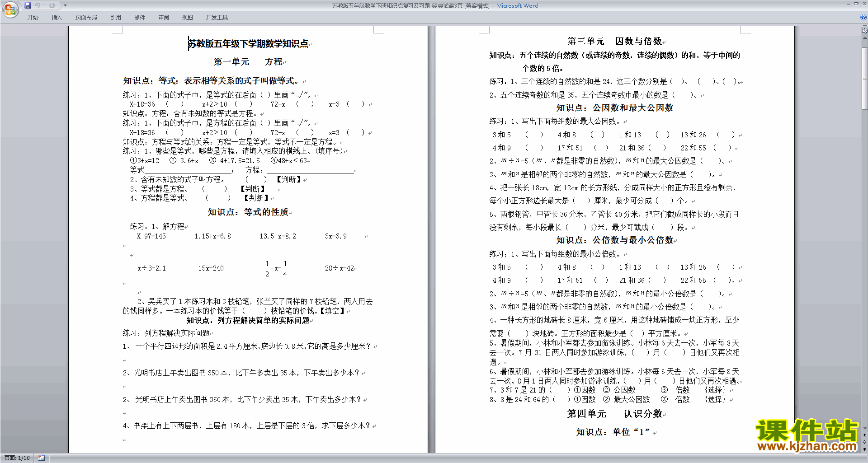The image size is (868, 463).
Task: Open the 审阅 ribbon tab
Action: 164,17
